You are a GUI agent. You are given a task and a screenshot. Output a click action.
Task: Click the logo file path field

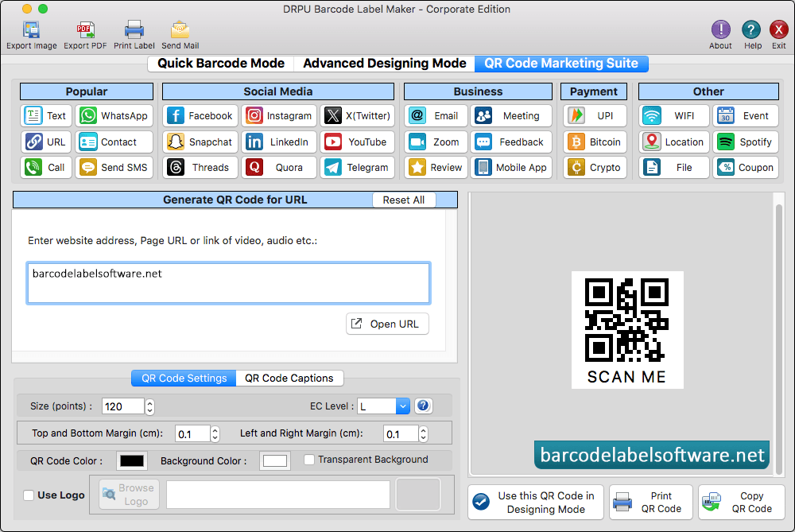point(277,495)
